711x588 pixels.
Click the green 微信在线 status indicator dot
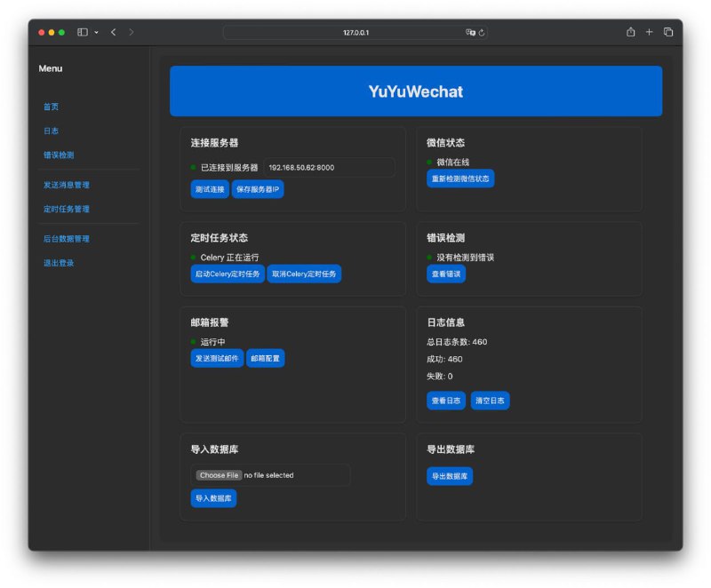(x=430, y=162)
